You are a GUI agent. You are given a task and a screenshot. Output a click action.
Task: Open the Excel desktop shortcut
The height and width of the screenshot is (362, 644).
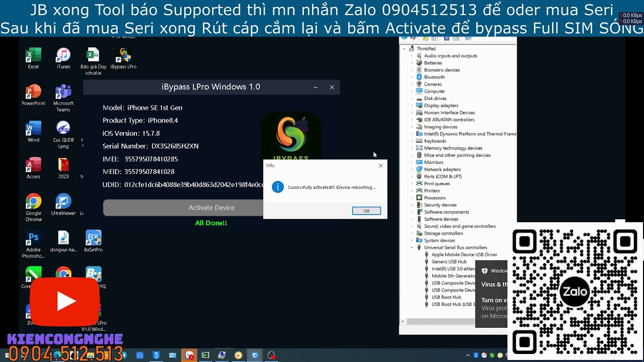[33, 58]
